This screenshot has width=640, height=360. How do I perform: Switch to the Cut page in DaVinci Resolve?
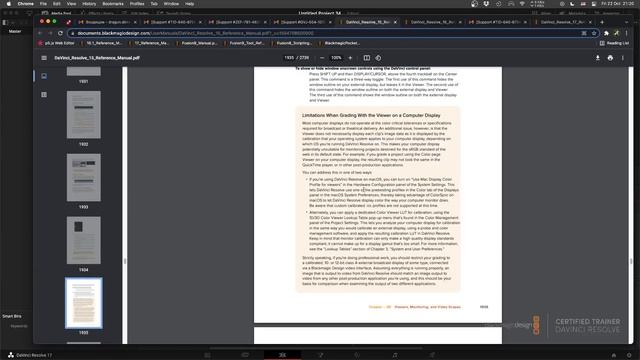pos(245,355)
